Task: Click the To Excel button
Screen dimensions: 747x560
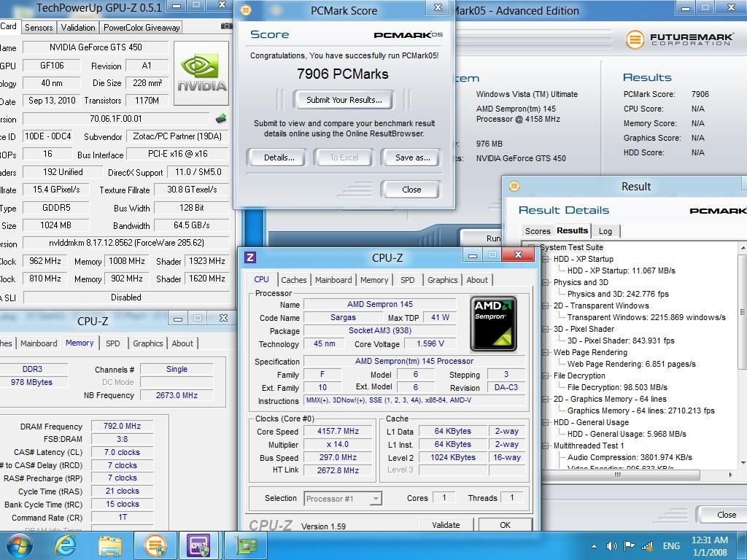Action: point(344,157)
